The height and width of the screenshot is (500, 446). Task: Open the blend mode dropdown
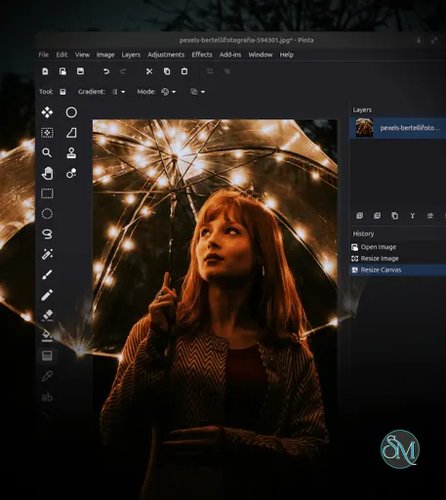click(x=197, y=92)
